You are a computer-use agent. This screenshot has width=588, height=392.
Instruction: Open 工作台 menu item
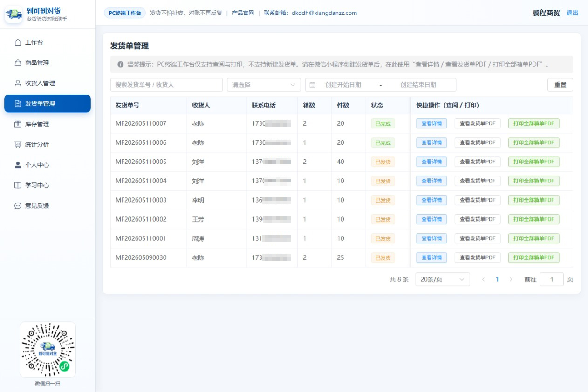(x=48, y=42)
